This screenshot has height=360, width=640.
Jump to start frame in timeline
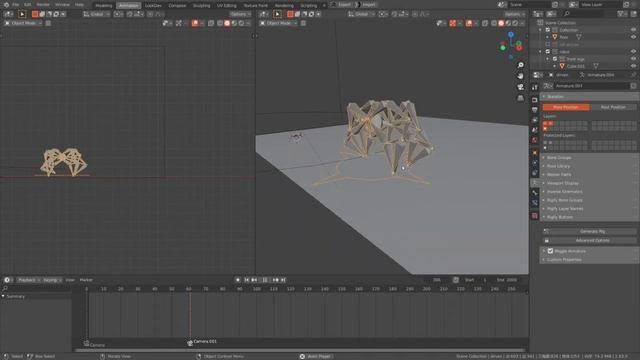(x=247, y=280)
